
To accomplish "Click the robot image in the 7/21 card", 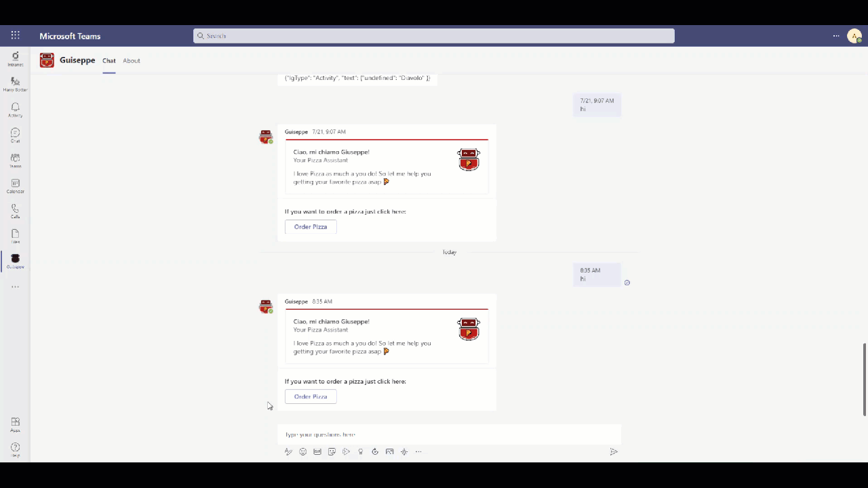I will pyautogui.click(x=469, y=160).
